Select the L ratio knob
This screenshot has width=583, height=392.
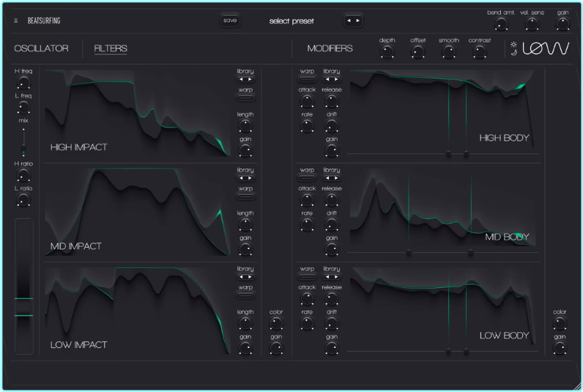pos(23,200)
